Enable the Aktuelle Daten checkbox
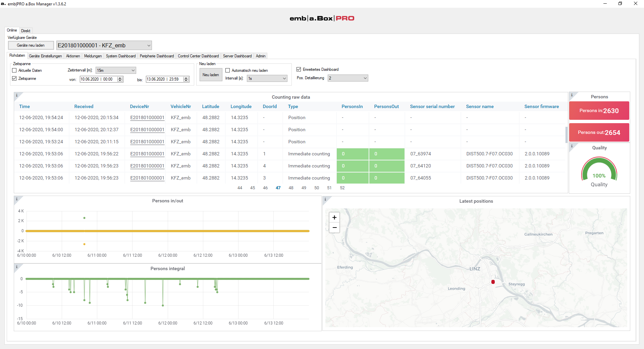 tap(14, 70)
